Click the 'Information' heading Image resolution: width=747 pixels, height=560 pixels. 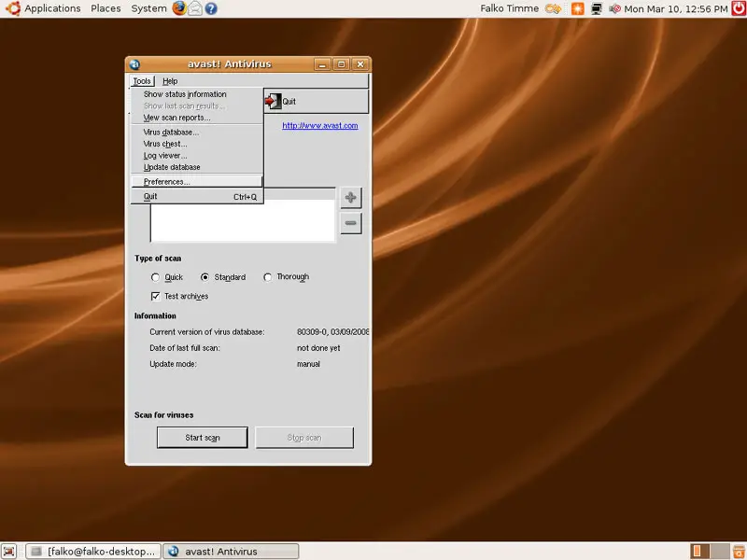(x=155, y=316)
